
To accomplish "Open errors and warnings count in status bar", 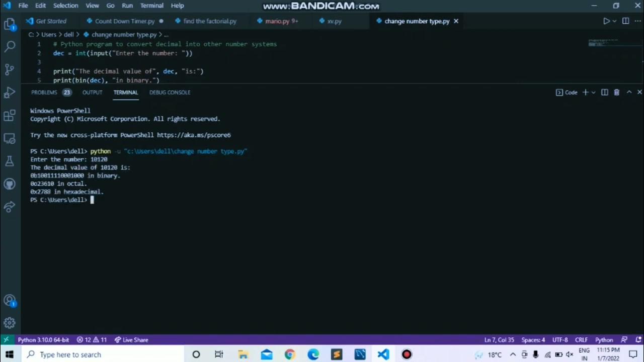I will (x=92, y=340).
